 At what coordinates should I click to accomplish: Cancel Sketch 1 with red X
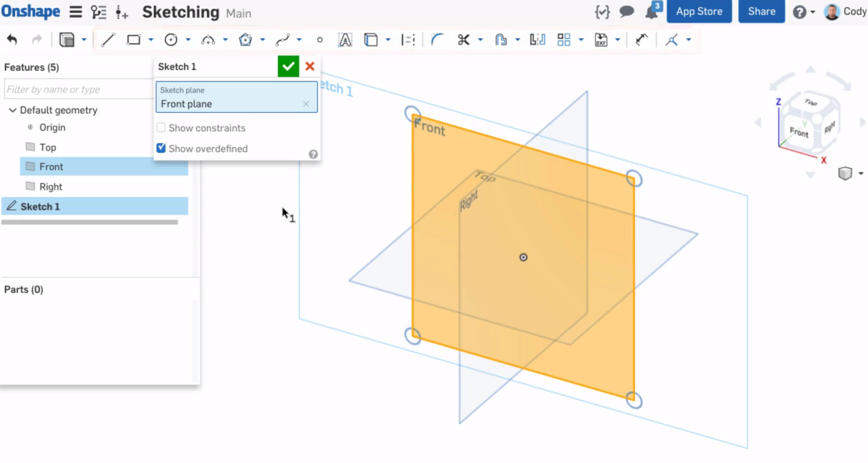(x=310, y=66)
